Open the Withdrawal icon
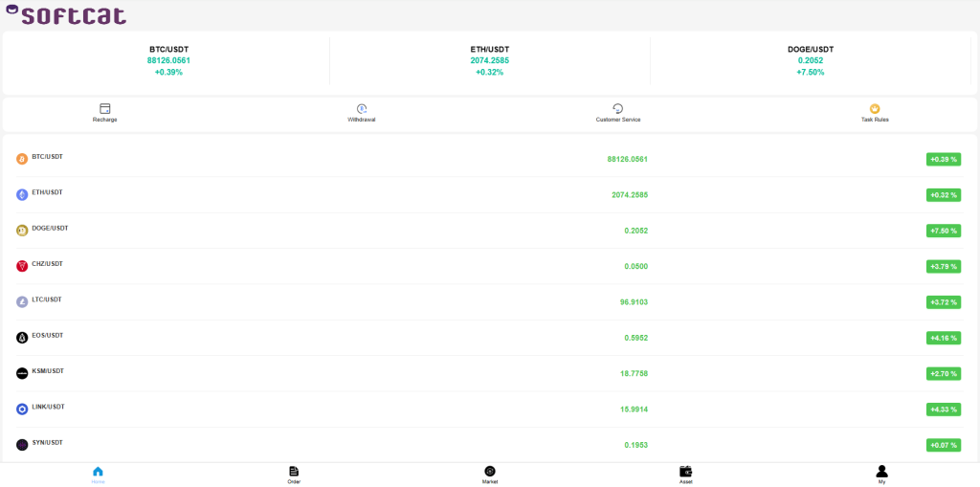 [361, 109]
